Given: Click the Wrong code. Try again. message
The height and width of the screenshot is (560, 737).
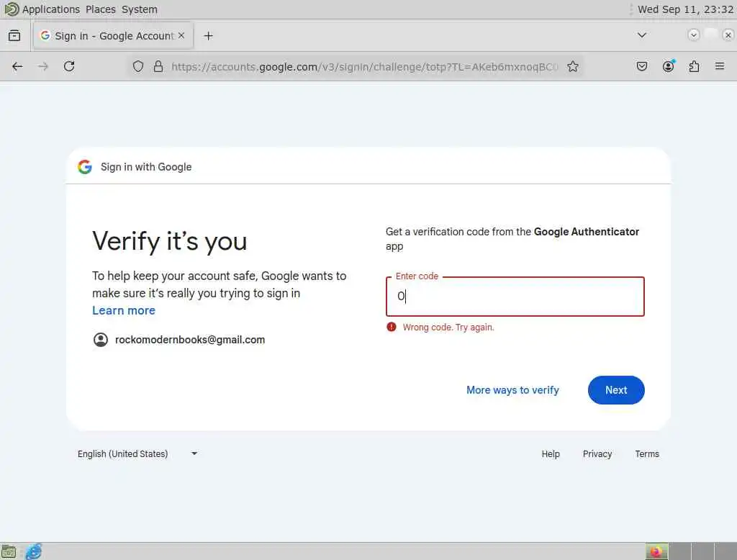Looking at the screenshot, I should coord(448,328).
